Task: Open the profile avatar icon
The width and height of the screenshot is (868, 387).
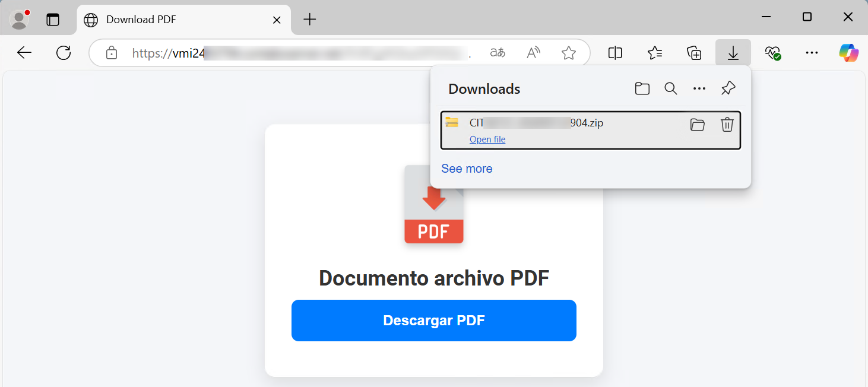Action: 19,20
